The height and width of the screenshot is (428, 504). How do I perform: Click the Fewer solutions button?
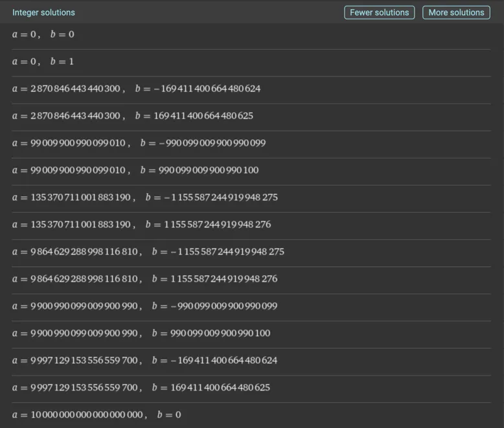pyautogui.click(x=379, y=12)
